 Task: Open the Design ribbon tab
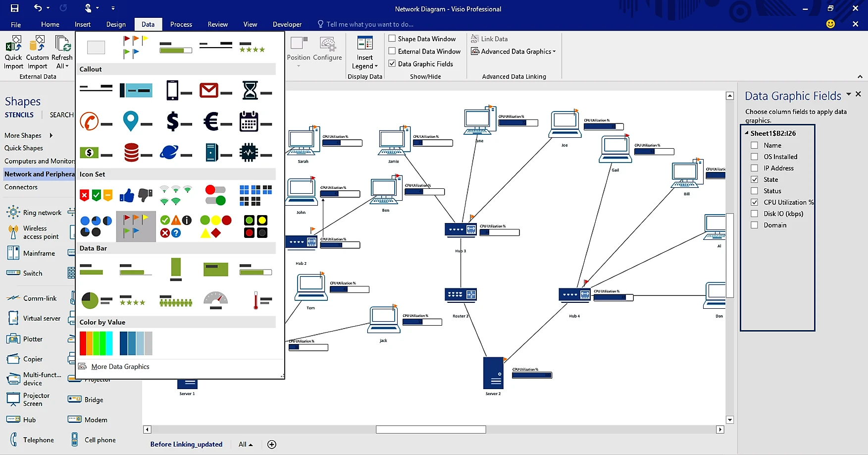116,24
